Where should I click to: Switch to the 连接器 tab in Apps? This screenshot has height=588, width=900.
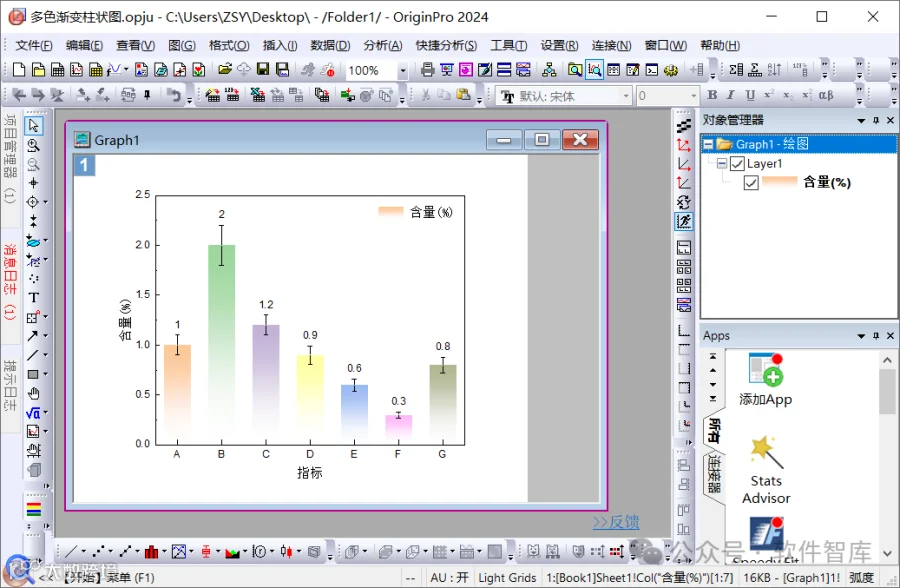[x=713, y=474]
